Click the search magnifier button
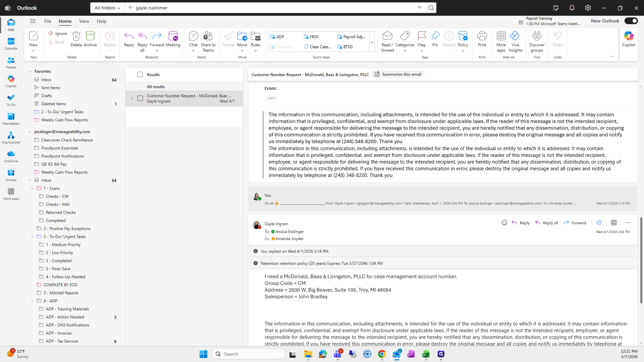 point(431,8)
